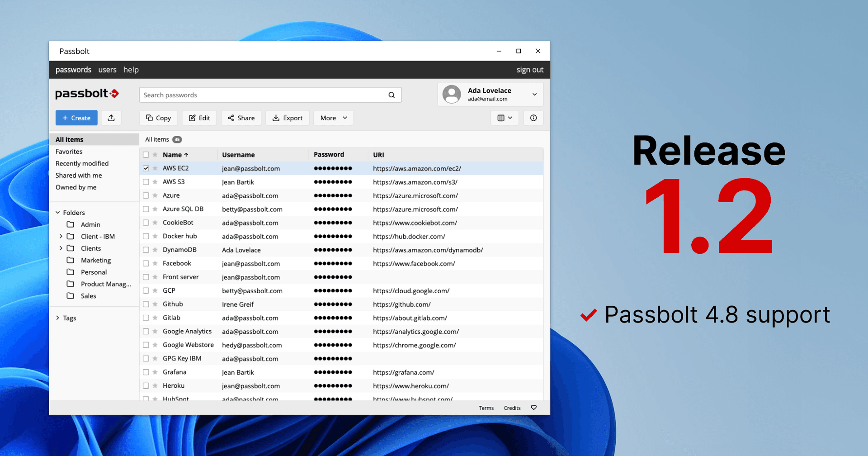Click the import passwords upload icon
This screenshot has width=868, height=456.
tap(111, 118)
